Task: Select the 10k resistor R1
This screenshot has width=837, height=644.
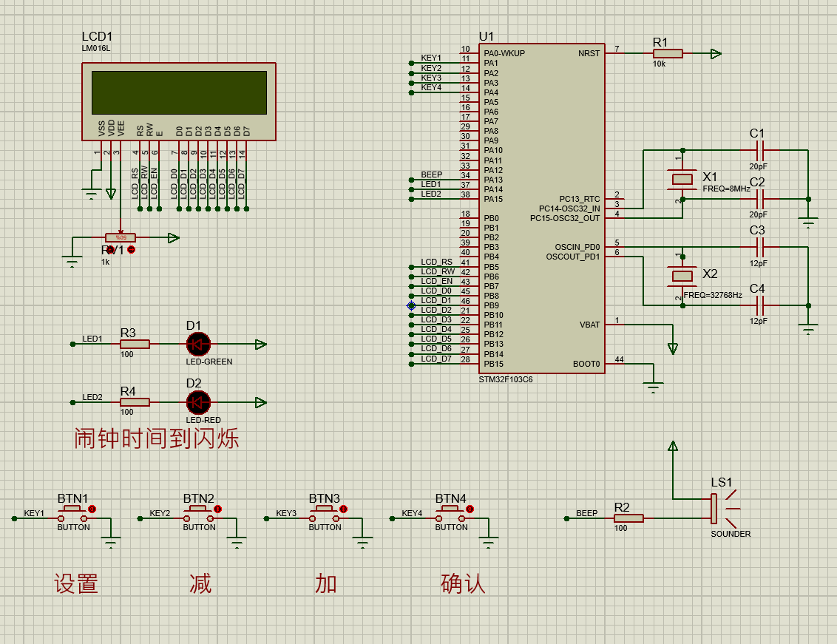Action: [667, 53]
